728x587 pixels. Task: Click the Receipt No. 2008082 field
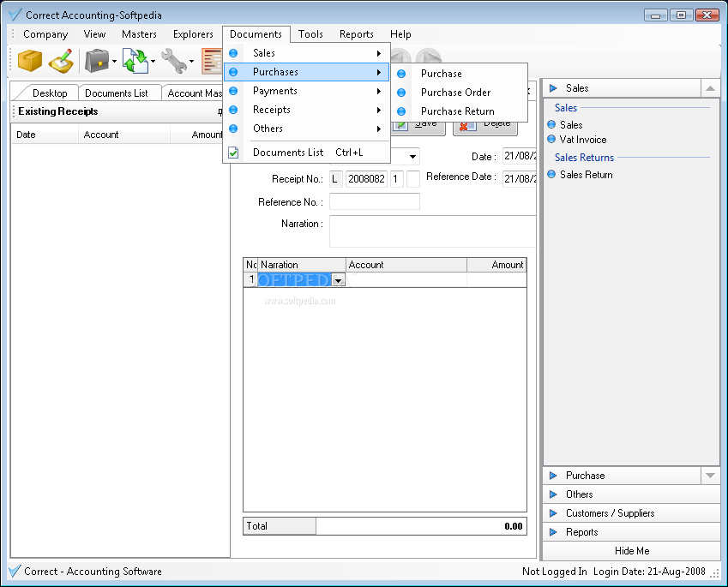(x=366, y=179)
